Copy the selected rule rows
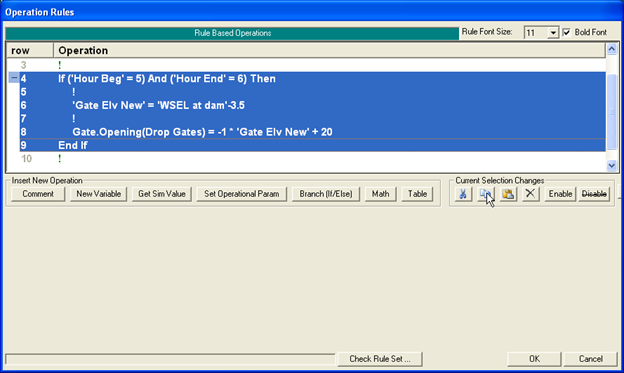Screen dimensions: 624x373 [486, 194]
